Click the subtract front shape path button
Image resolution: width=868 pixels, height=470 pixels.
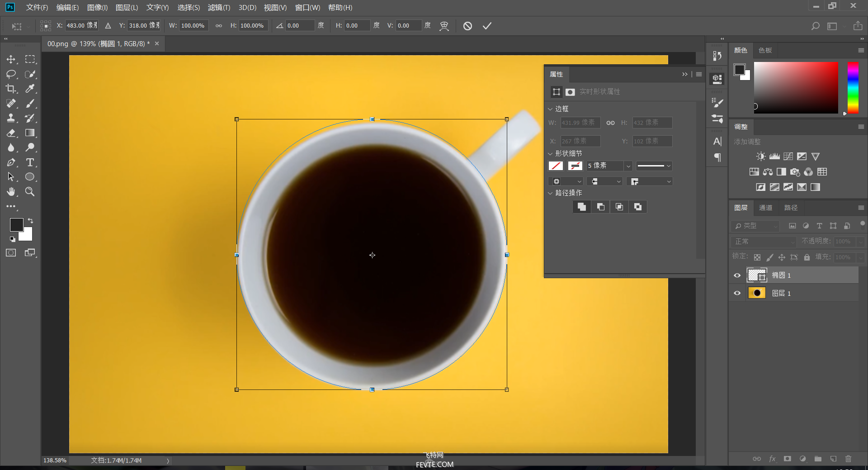pos(601,207)
